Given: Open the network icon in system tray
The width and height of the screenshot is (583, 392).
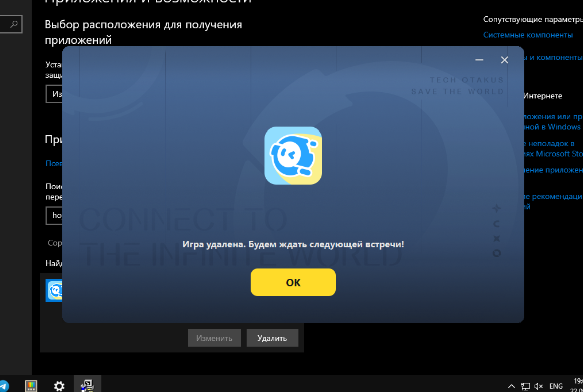Looking at the screenshot, I should point(525,386).
